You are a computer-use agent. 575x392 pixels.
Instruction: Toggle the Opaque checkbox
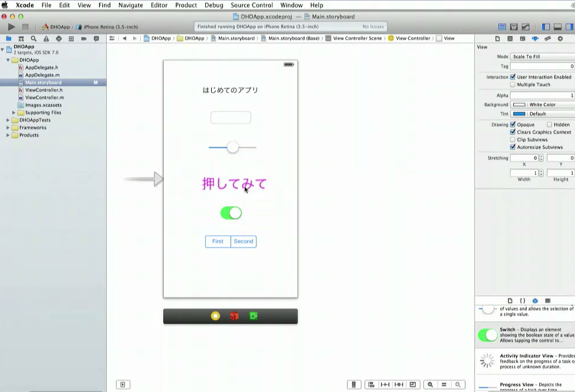pyautogui.click(x=512, y=124)
